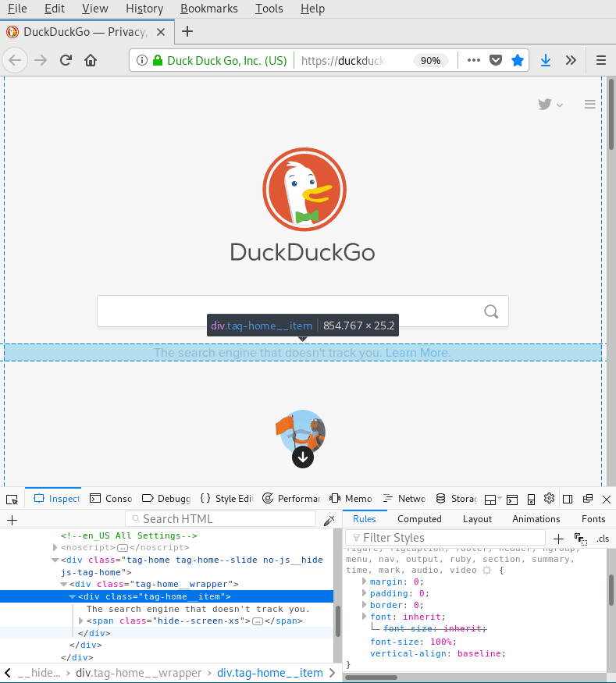
Task: Add a new CSS rule
Action: [558, 539]
